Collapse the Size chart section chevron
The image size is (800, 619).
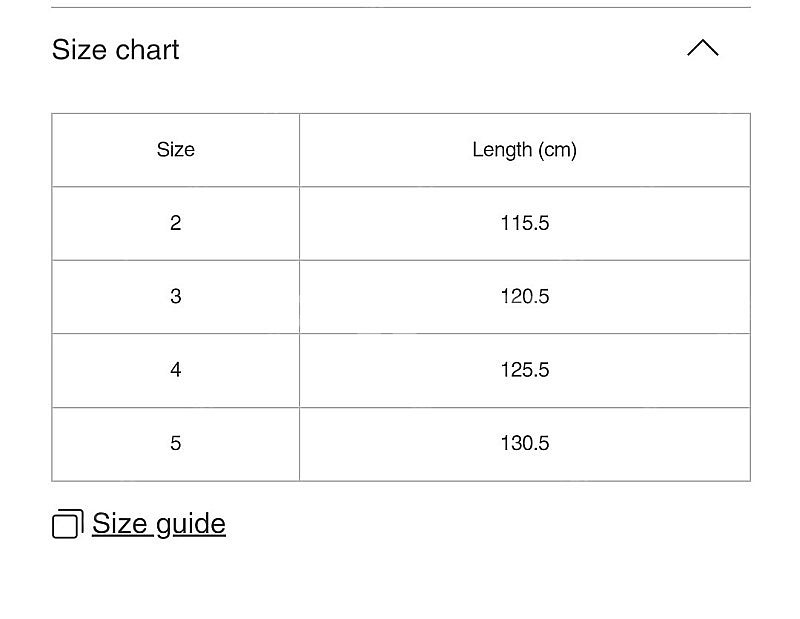pyautogui.click(x=703, y=48)
